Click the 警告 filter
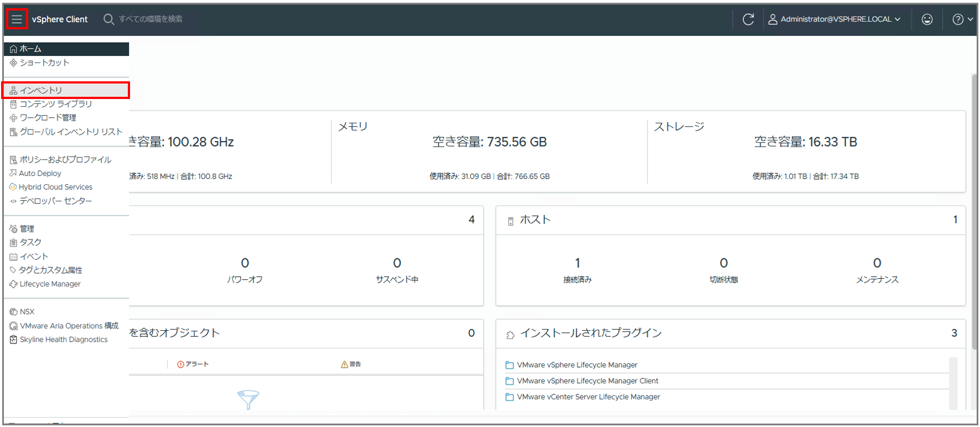The width and height of the screenshot is (980, 427). 351,364
